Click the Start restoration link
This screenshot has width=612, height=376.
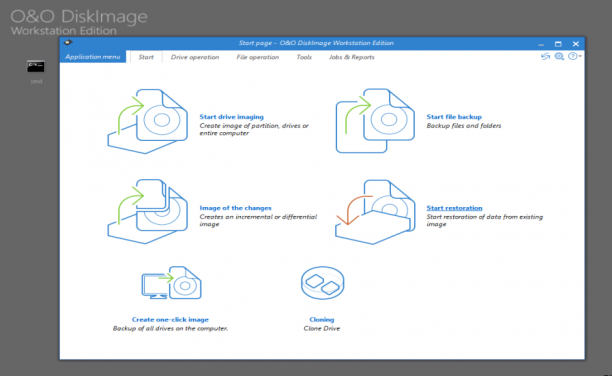tap(454, 208)
